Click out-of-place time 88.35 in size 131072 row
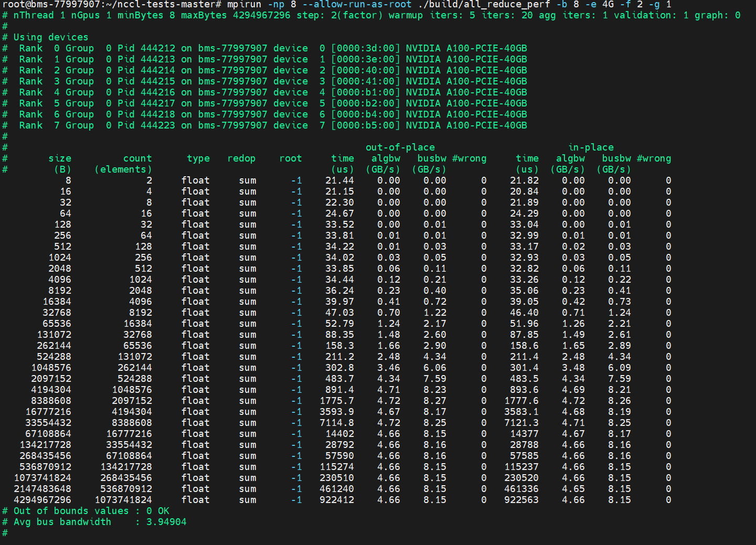The width and height of the screenshot is (756, 545). click(339, 335)
